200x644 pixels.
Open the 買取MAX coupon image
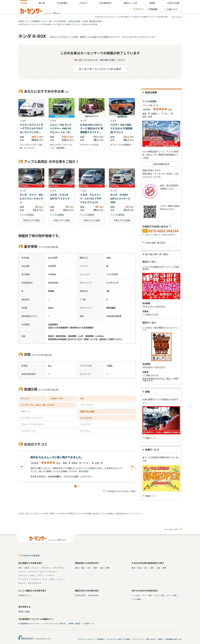(x=161, y=347)
